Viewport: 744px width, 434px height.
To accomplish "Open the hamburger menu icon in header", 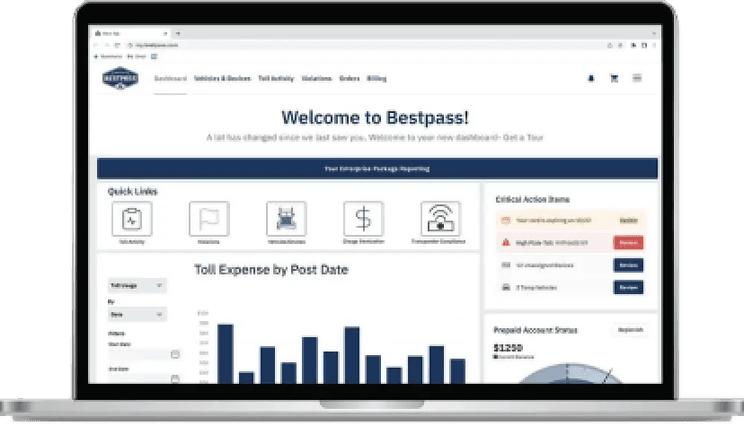I will (637, 78).
